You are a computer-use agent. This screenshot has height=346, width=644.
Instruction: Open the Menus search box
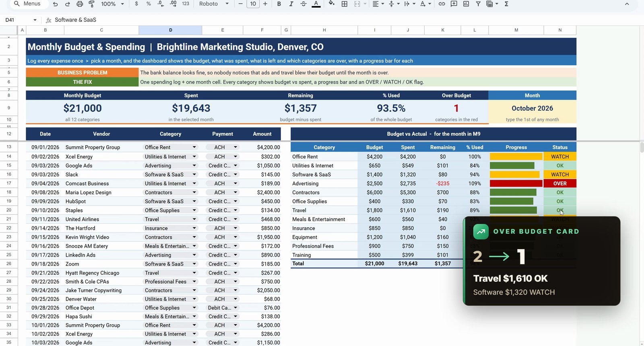coord(28,4)
